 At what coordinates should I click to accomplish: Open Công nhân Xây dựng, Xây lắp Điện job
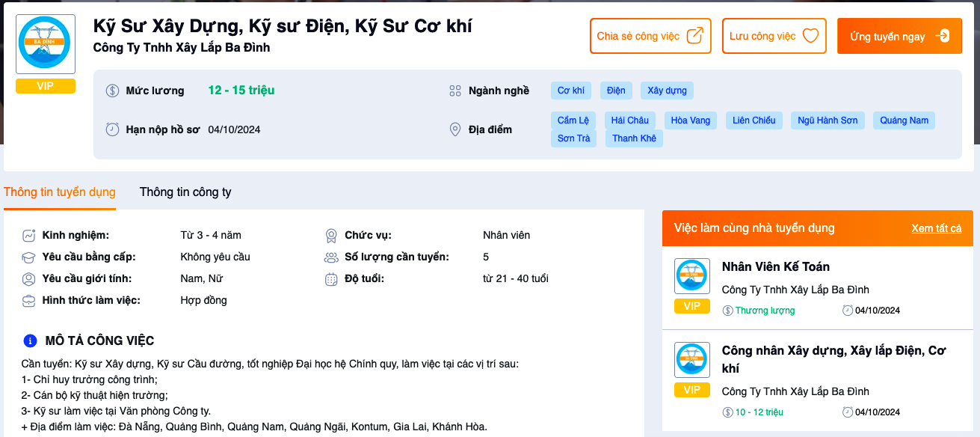[834, 359]
